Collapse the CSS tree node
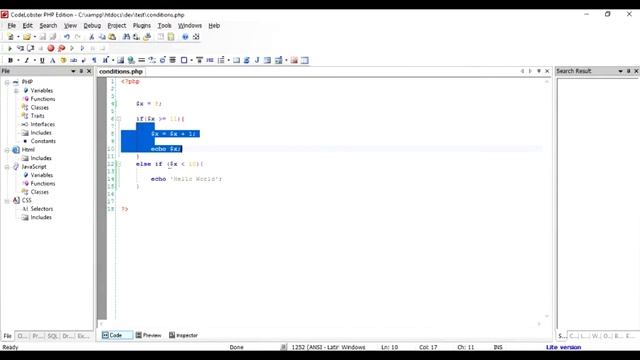This screenshot has width=640, height=360. point(7,200)
